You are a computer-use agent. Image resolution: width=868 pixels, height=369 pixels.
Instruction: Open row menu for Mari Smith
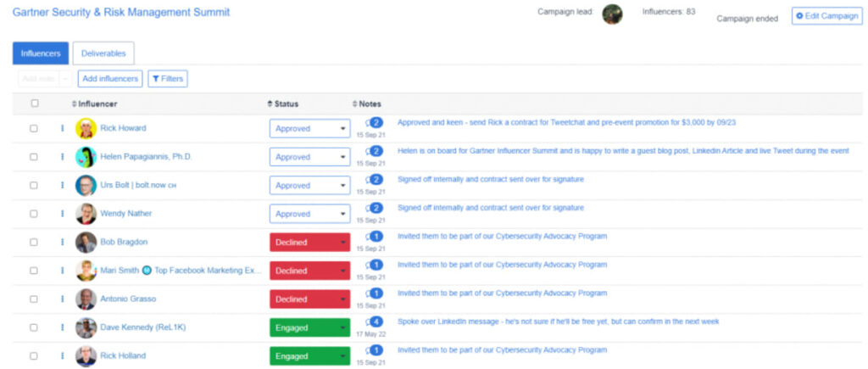(x=62, y=271)
